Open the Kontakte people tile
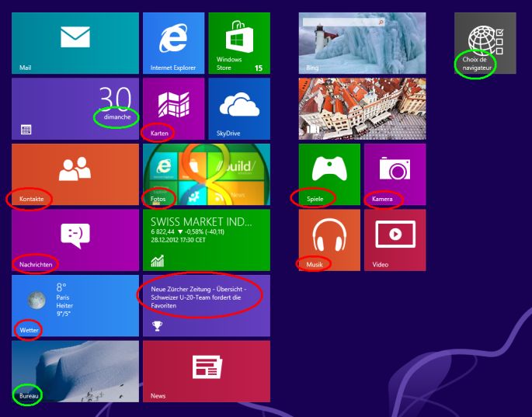 (x=75, y=175)
